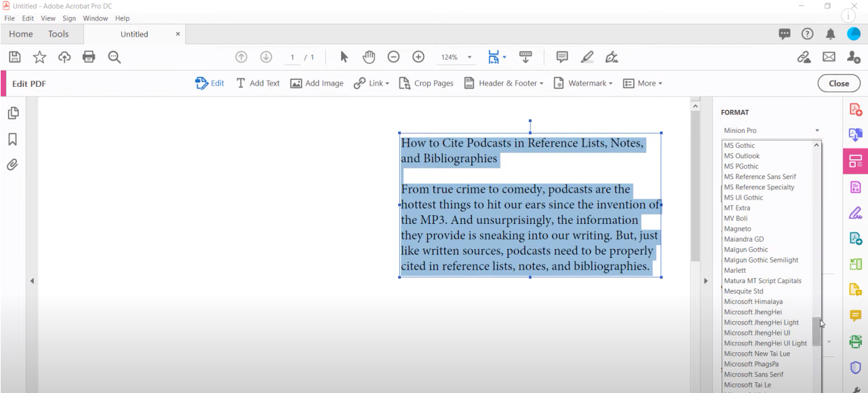The image size is (868, 393).
Task: Expand the left navigation pane arrow
Action: point(31,281)
